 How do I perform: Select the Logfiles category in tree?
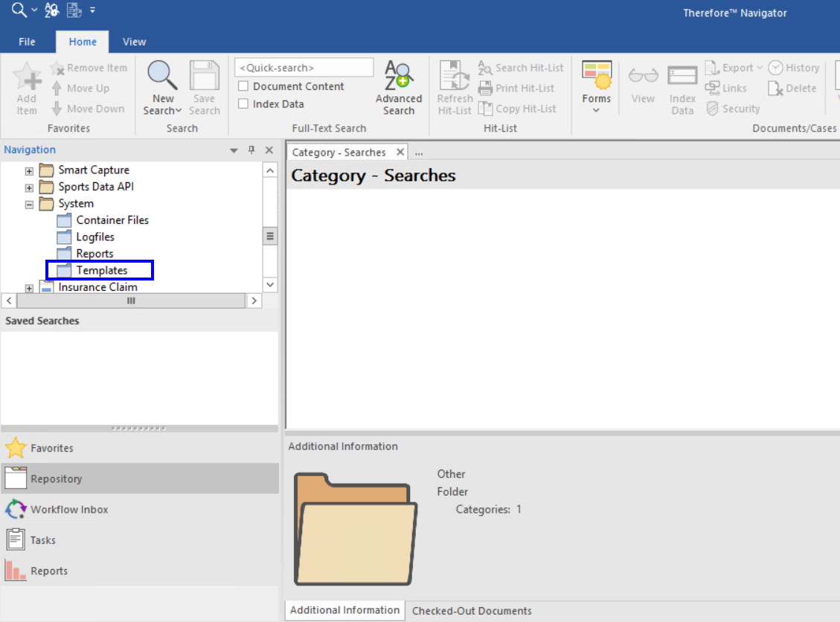(95, 237)
